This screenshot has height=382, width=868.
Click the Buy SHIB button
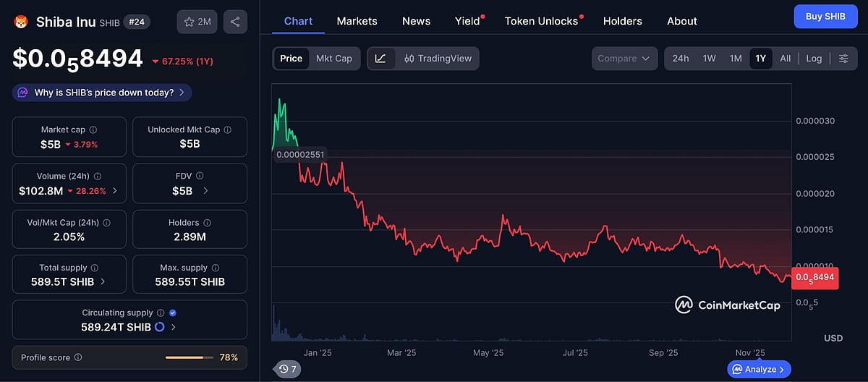825,17
